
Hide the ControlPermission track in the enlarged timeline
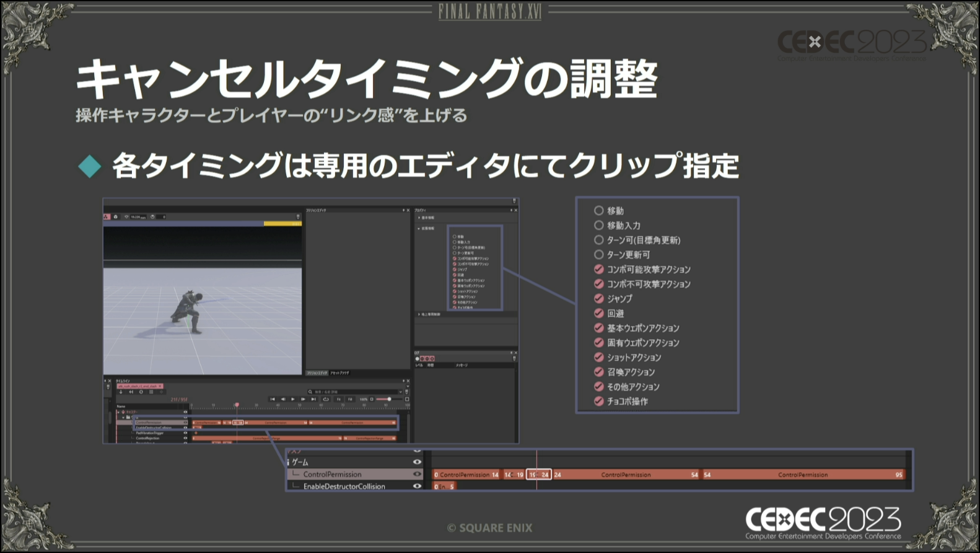(417, 474)
